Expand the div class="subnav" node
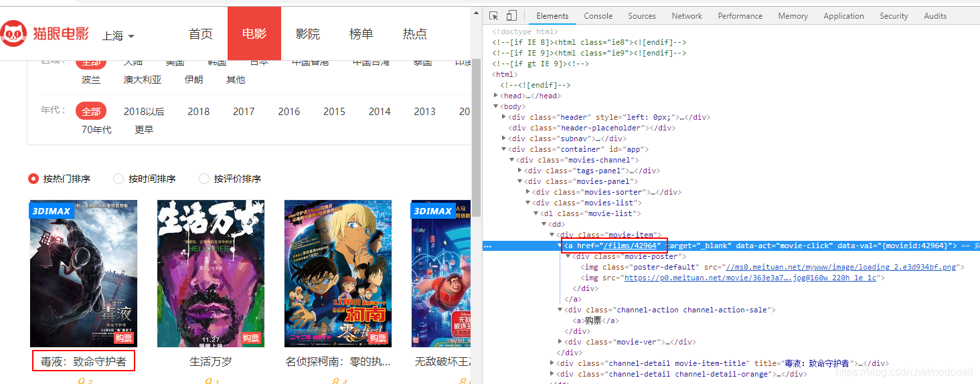 click(504, 138)
